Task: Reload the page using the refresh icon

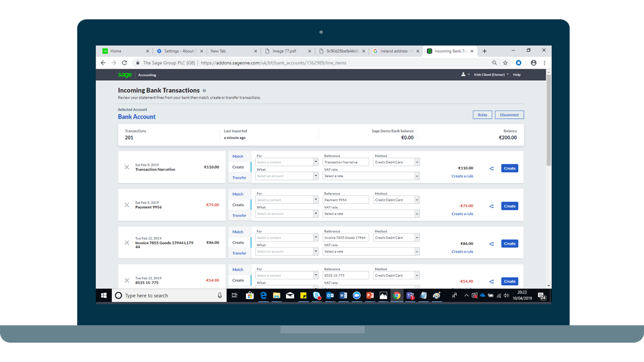Action: pyautogui.click(x=125, y=63)
